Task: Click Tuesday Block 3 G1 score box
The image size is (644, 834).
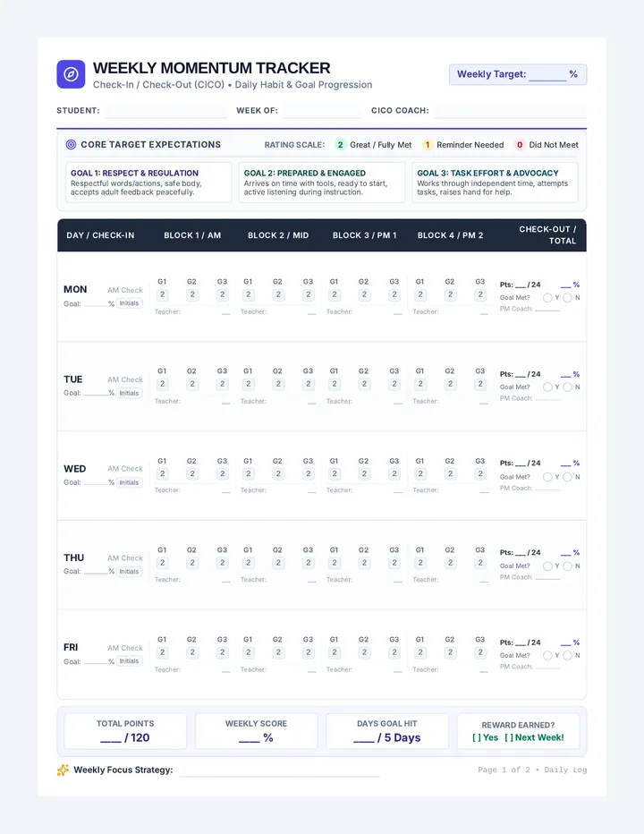Action: pyautogui.click(x=335, y=384)
